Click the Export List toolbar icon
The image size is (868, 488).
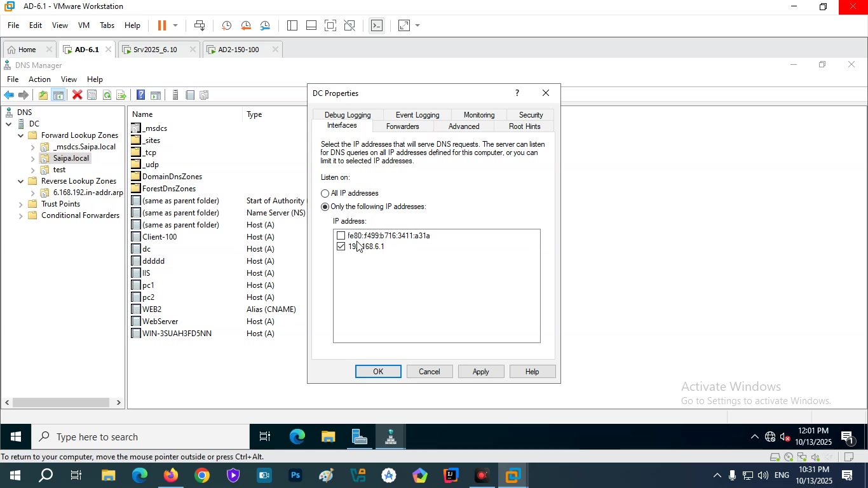pyautogui.click(x=121, y=95)
